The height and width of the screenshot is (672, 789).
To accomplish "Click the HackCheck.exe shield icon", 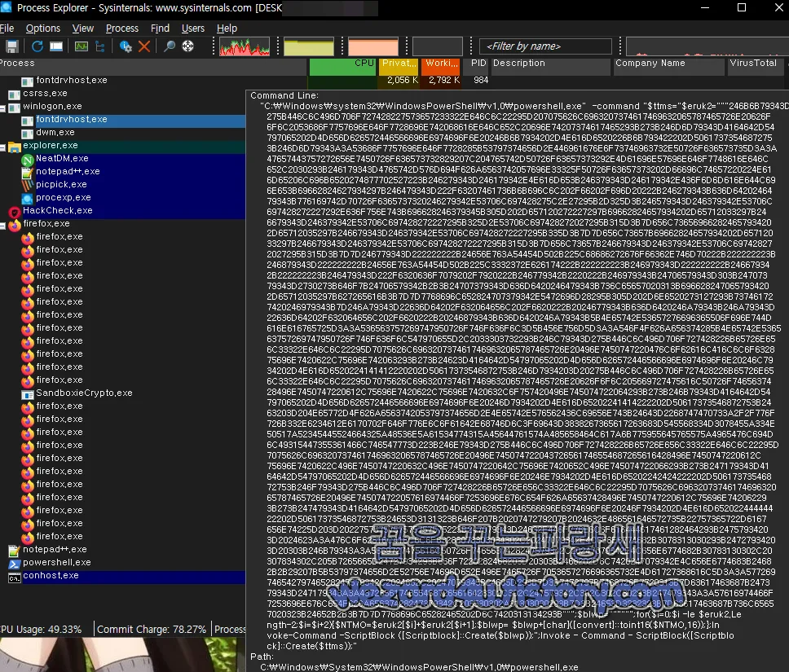I will 15,211.
